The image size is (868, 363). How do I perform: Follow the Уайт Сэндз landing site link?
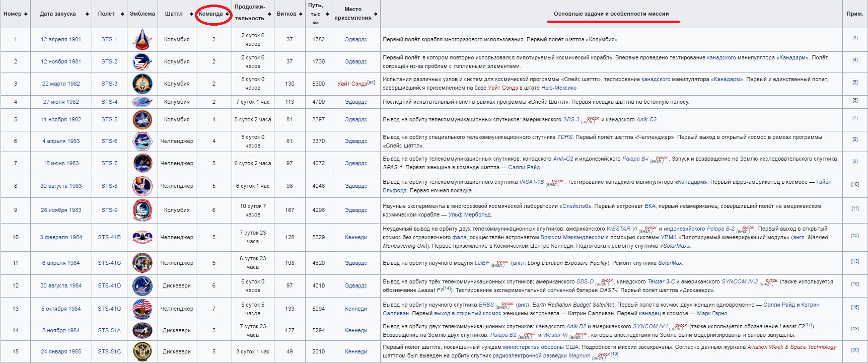[x=352, y=84]
